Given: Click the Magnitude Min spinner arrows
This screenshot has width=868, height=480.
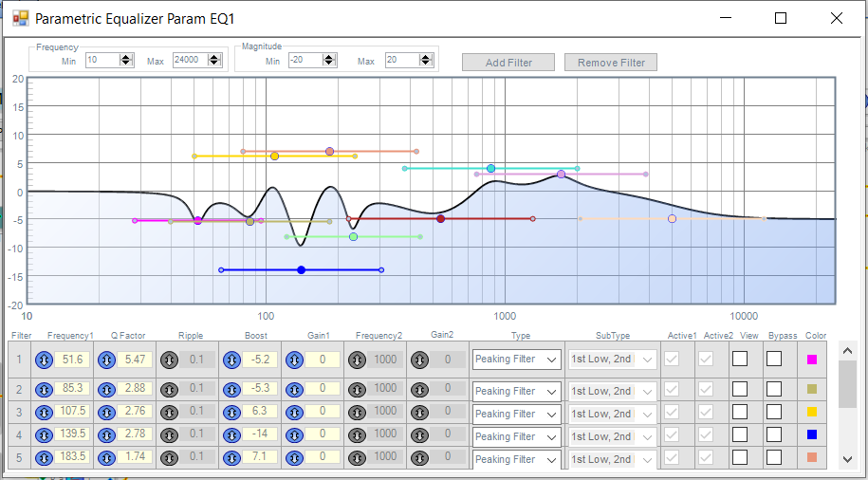Looking at the screenshot, I should point(329,61).
